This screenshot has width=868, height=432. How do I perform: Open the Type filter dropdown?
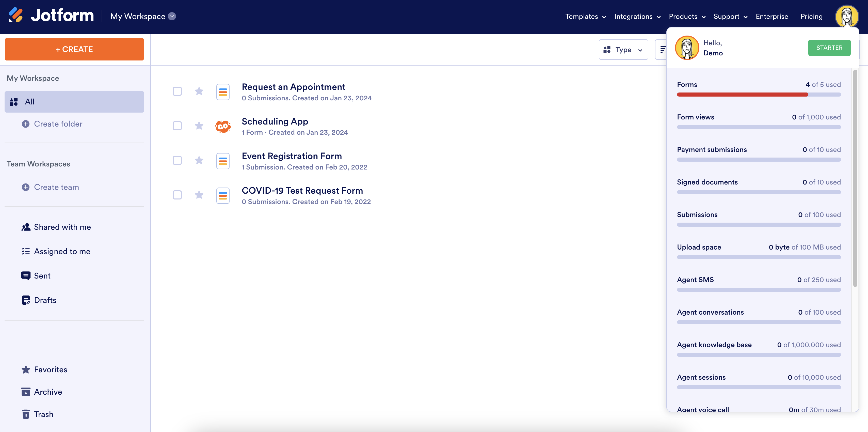pos(623,50)
